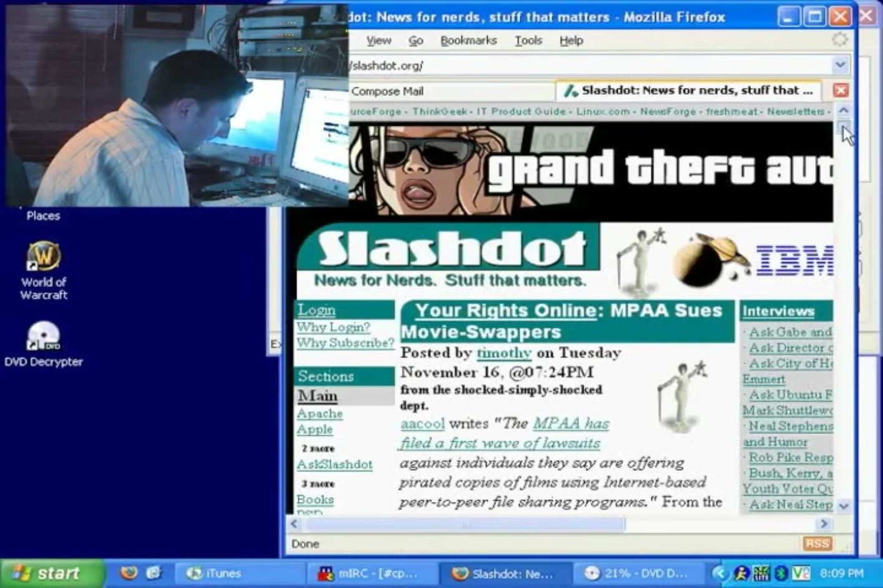Click the page scrollbar down arrow
The width and height of the screenshot is (883, 588).
tap(844, 506)
